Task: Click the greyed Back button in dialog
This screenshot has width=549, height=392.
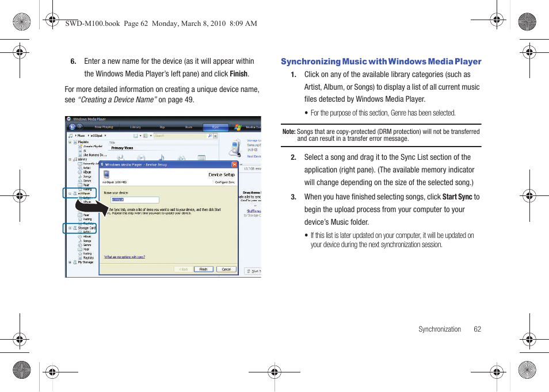Action: pos(184,269)
